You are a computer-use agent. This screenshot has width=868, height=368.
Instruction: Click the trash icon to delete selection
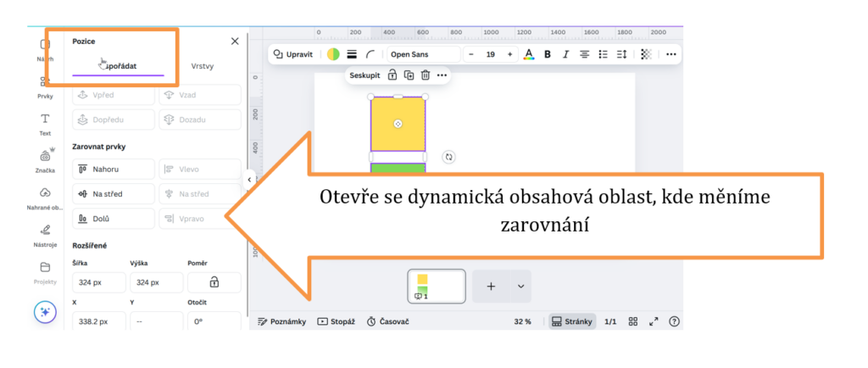tap(426, 75)
